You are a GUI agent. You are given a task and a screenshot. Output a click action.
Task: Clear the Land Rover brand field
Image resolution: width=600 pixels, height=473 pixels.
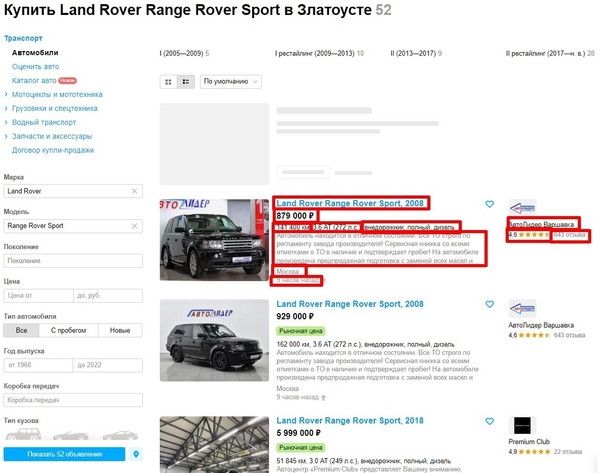(134, 191)
